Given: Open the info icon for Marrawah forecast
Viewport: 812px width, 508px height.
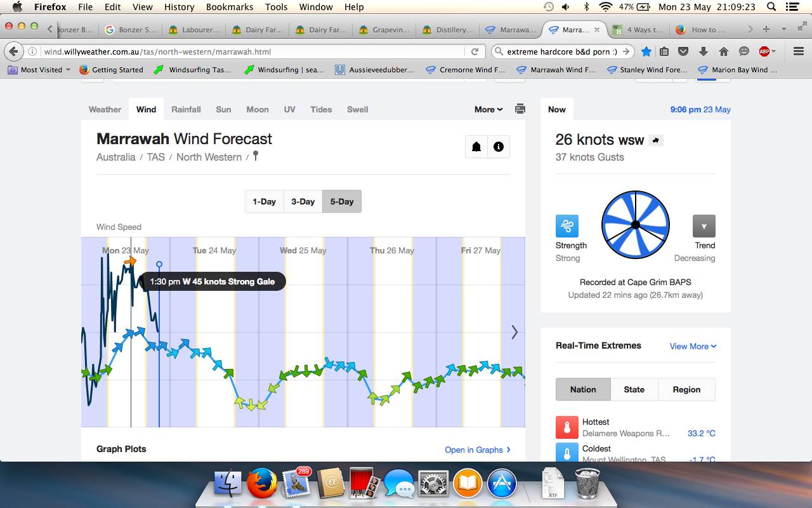Looking at the screenshot, I should click(x=499, y=147).
